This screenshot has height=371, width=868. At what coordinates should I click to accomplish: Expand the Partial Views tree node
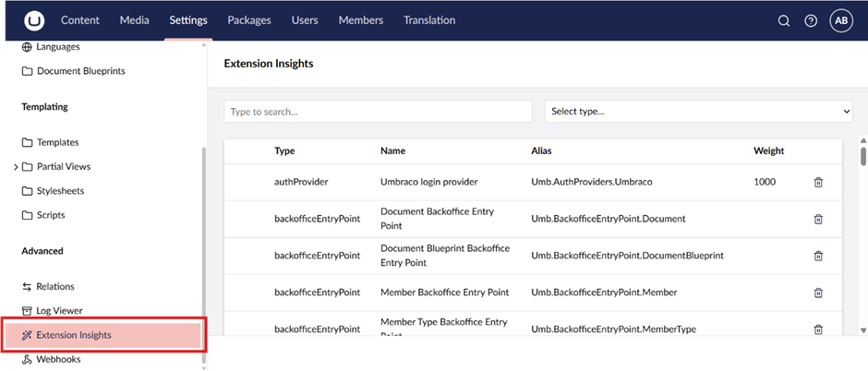point(16,167)
